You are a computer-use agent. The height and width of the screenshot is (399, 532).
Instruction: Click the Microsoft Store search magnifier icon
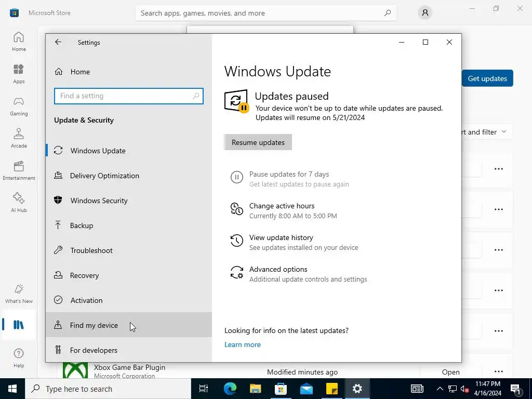(388, 13)
